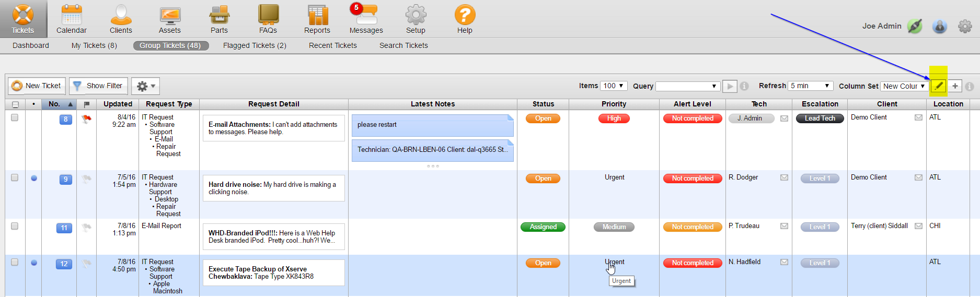
Task: Sort by the No. column header
Action: [60, 104]
